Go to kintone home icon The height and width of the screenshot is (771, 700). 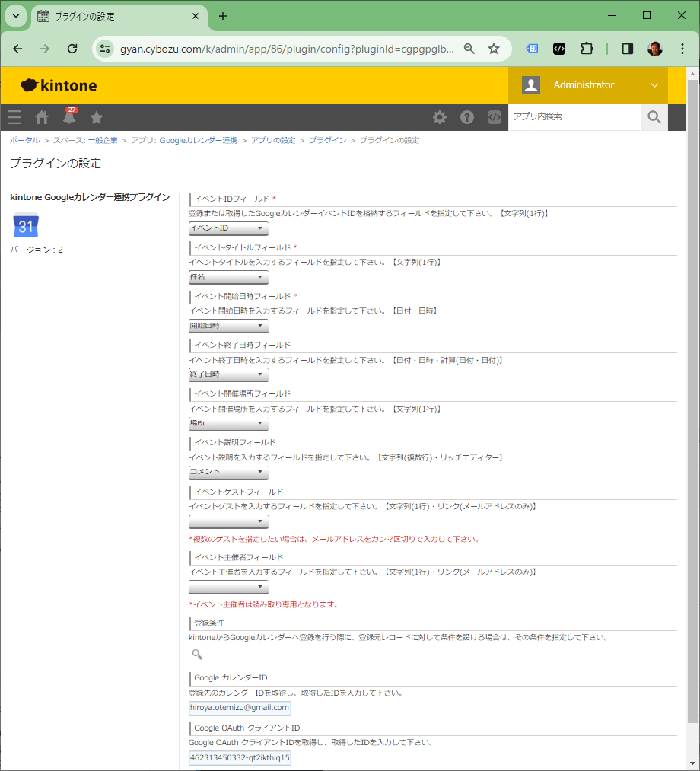point(42,117)
